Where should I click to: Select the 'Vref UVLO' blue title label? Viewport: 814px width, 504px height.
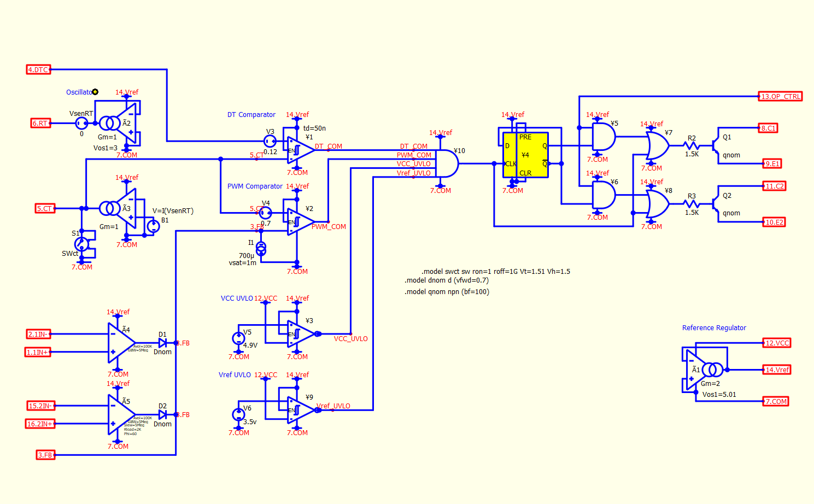point(235,375)
